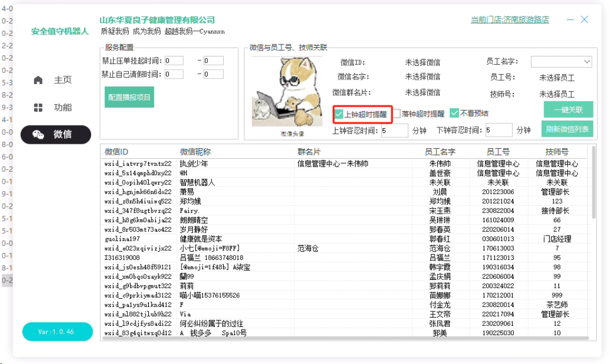Close the app with the X icon
Viewport: 610px width, 364px height.
pos(585,20)
